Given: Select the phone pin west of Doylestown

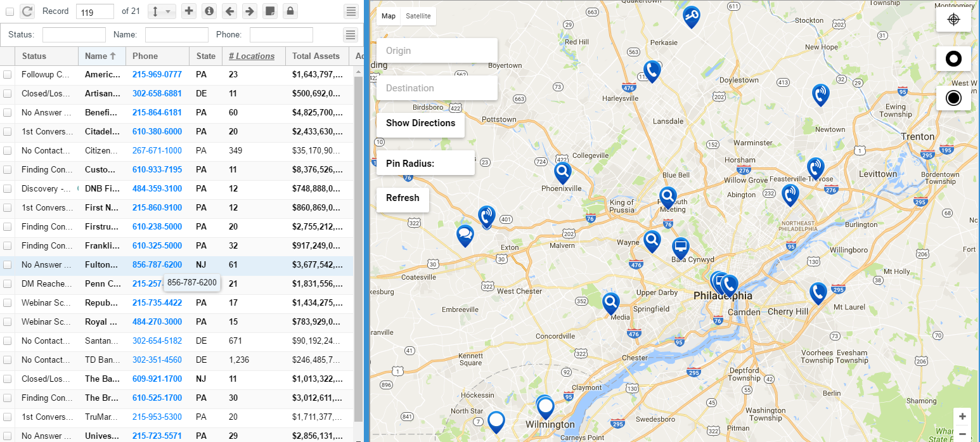Looking at the screenshot, I should click(x=652, y=72).
